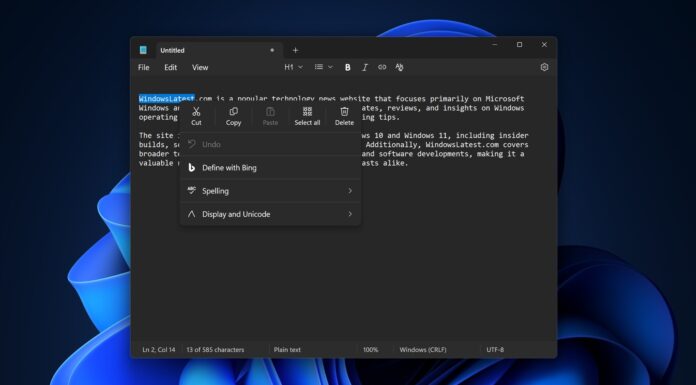
Task: Open the File menu
Action: [143, 67]
